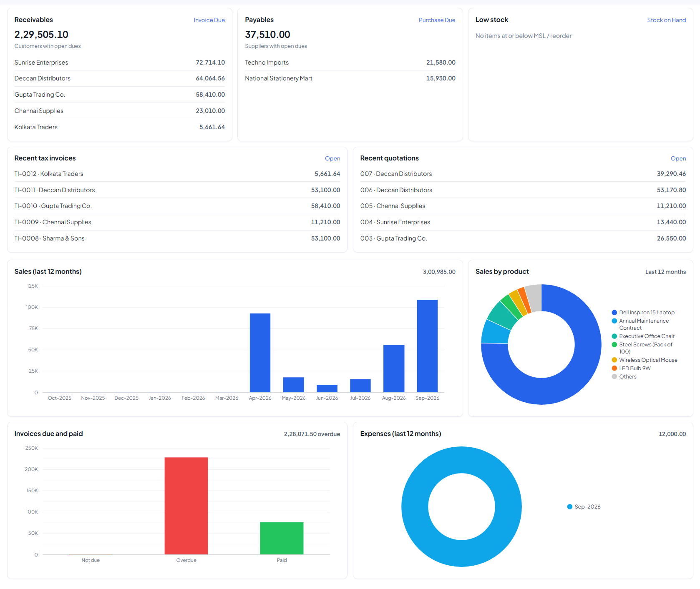Open tax invoice TI-0012 Kolkata Traders
This screenshot has width=700, height=589.
click(177, 174)
